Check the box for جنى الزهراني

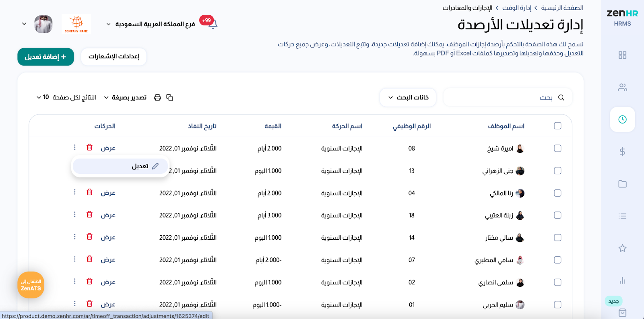pos(557,171)
